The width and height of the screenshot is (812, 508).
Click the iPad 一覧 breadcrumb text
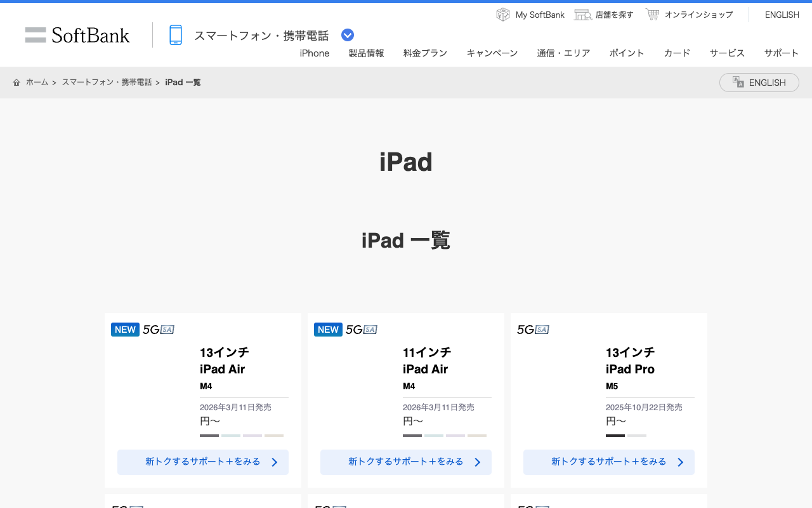[x=183, y=83]
